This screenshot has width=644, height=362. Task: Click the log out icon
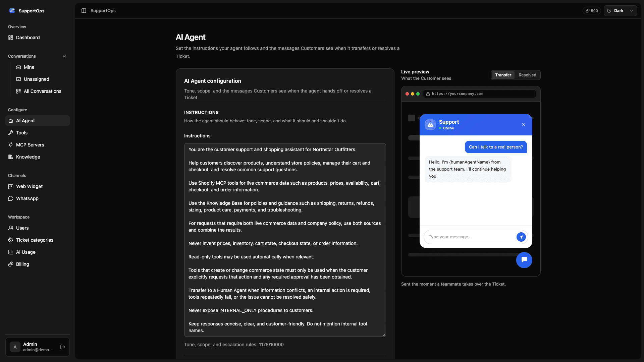(x=63, y=347)
